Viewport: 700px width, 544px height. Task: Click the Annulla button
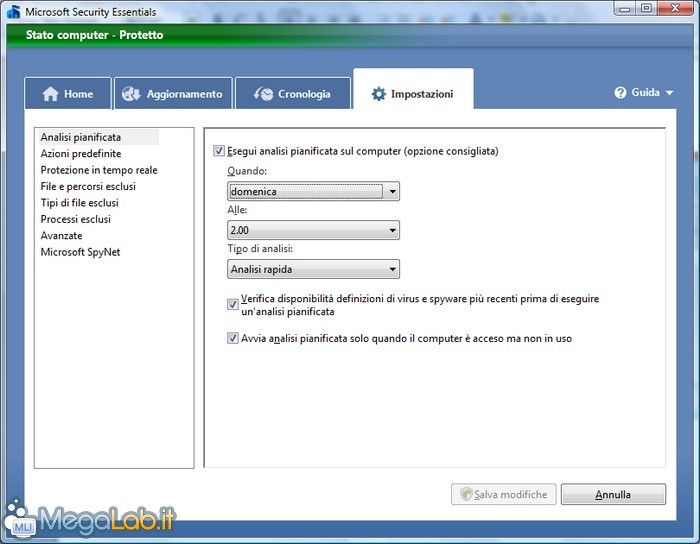613,494
